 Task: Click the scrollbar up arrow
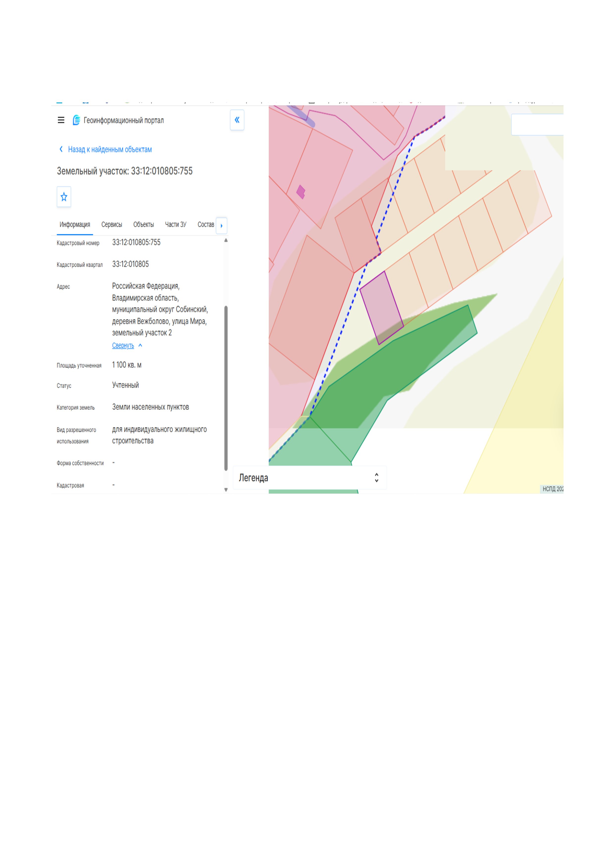(x=226, y=241)
